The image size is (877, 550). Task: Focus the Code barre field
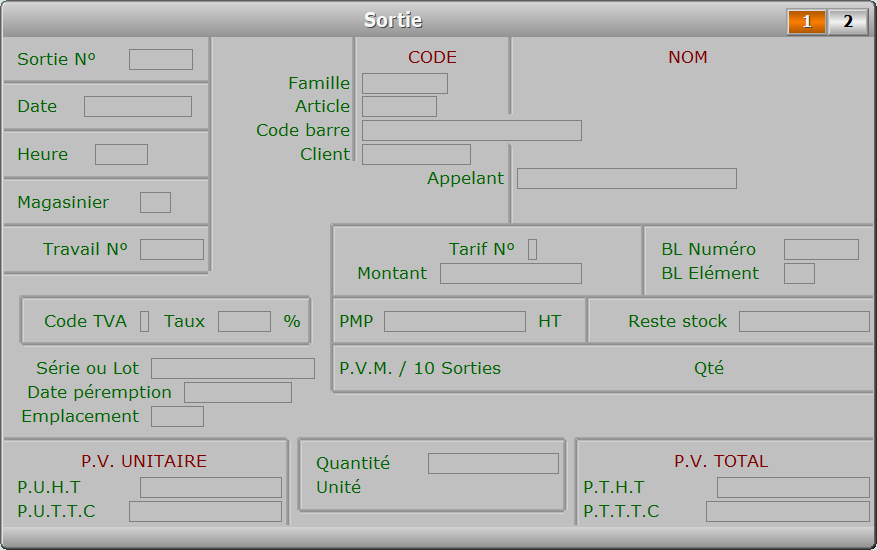click(x=471, y=130)
